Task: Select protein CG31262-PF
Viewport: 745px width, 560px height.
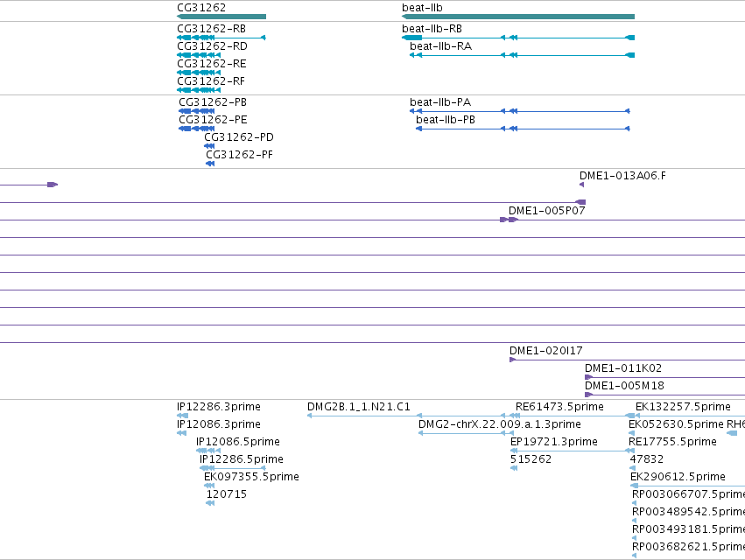Action: coord(240,156)
